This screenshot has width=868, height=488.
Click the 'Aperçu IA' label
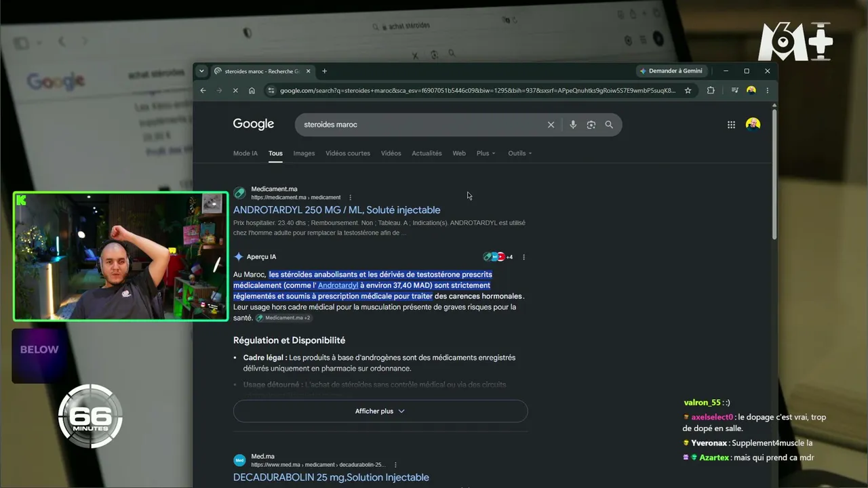tap(261, 257)
